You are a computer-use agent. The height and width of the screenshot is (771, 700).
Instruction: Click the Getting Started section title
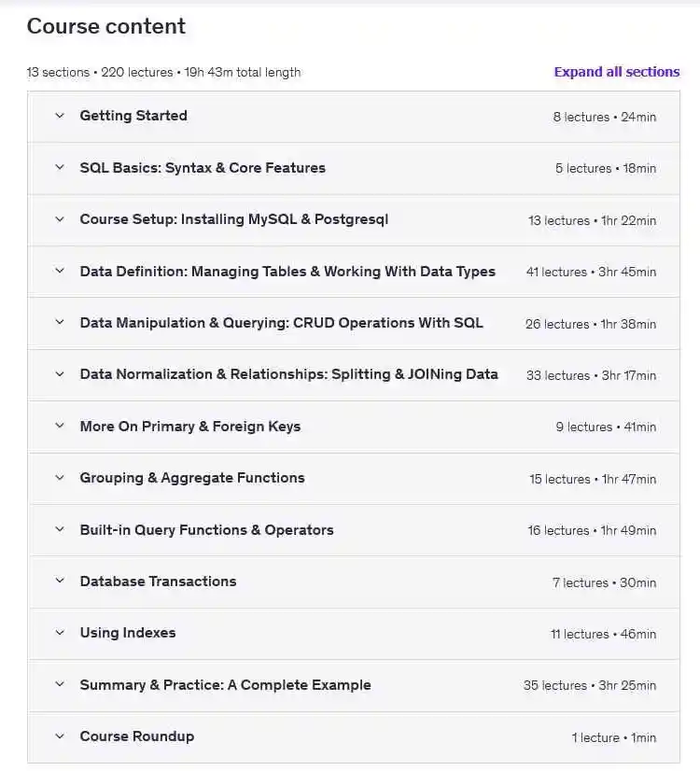point(133,116)
